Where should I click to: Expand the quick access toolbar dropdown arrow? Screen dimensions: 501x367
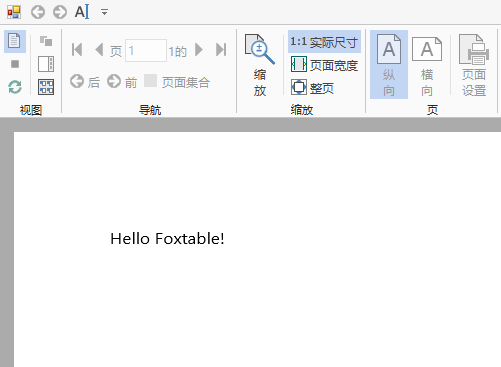(x=104, y=13)
